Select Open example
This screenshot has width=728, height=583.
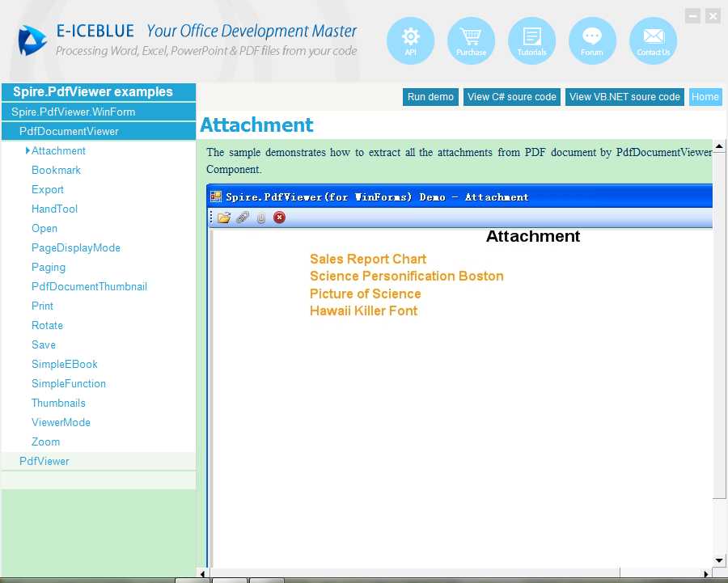coord(44,229)
